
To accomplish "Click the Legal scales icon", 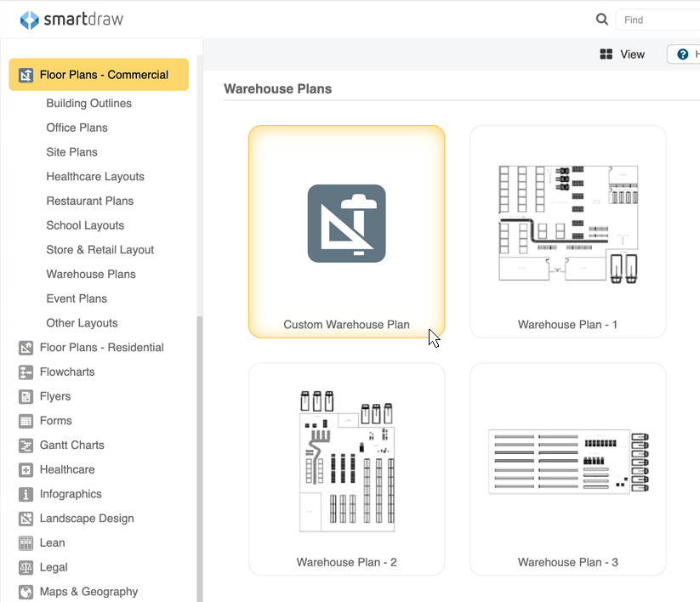I will [26, 567].
